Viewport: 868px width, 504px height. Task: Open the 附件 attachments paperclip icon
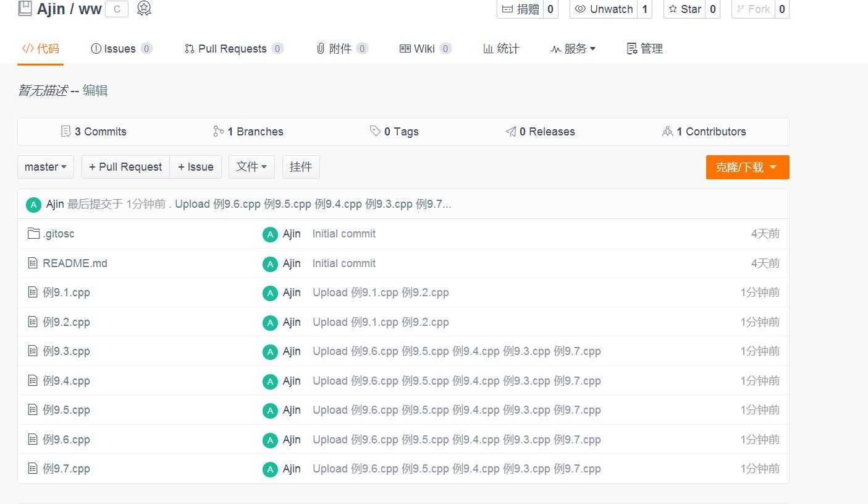[321, 48]
